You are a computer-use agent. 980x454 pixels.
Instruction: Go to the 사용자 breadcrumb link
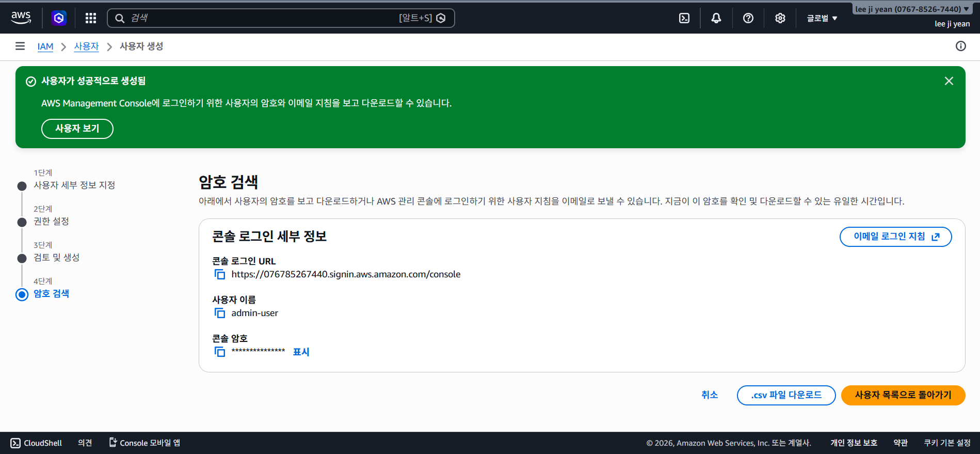pyautogui.click(x=86, y=46)
